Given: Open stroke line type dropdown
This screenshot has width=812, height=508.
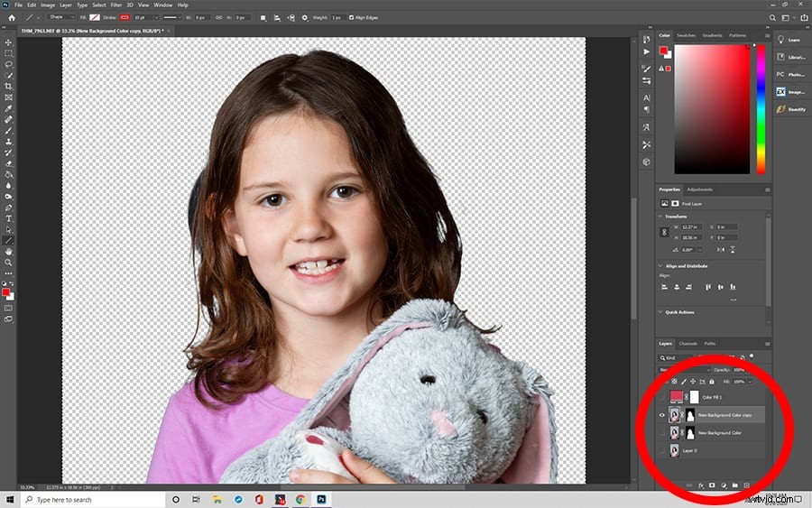Looking at the screenshot, I should point(171,18).
